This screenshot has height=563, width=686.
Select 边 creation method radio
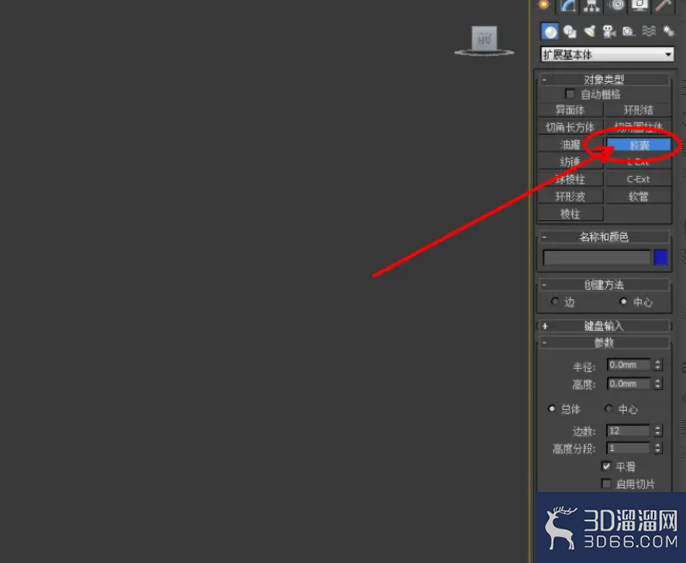coord(555,302)
